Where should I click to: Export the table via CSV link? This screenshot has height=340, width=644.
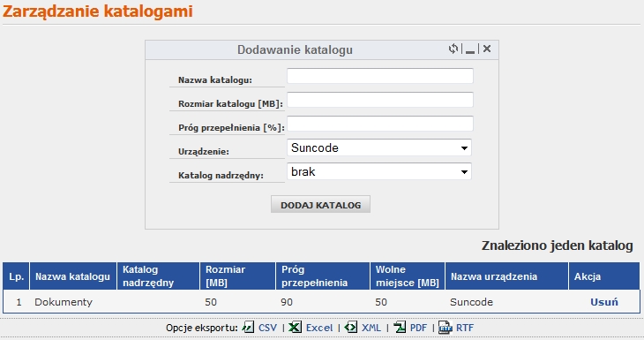click(x=268, y=328)
